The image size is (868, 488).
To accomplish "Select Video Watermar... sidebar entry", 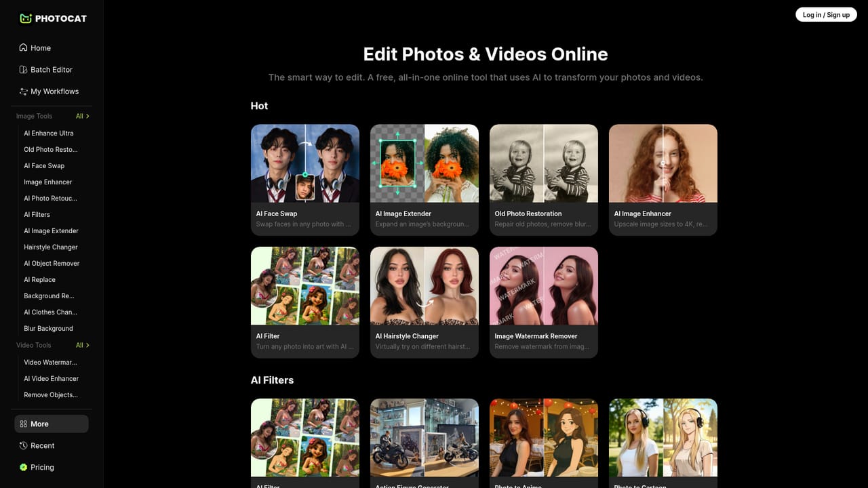I will [x=50, y=363].
